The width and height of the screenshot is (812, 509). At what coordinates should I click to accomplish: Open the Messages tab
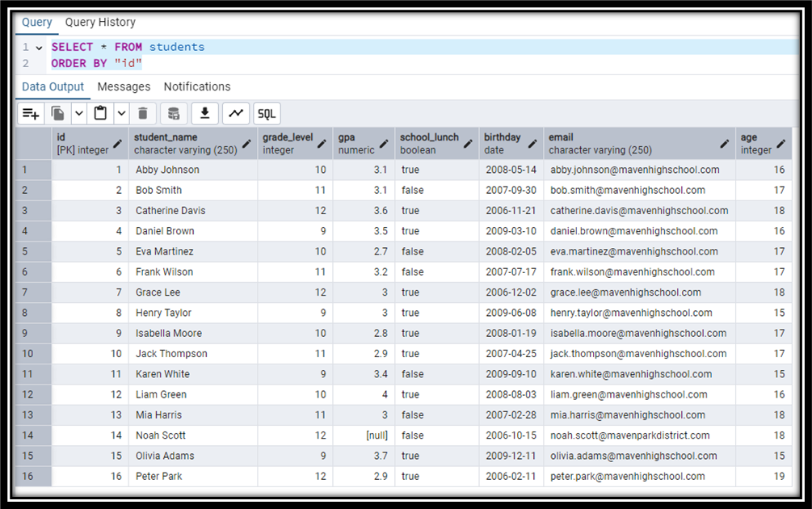[124, 86]
